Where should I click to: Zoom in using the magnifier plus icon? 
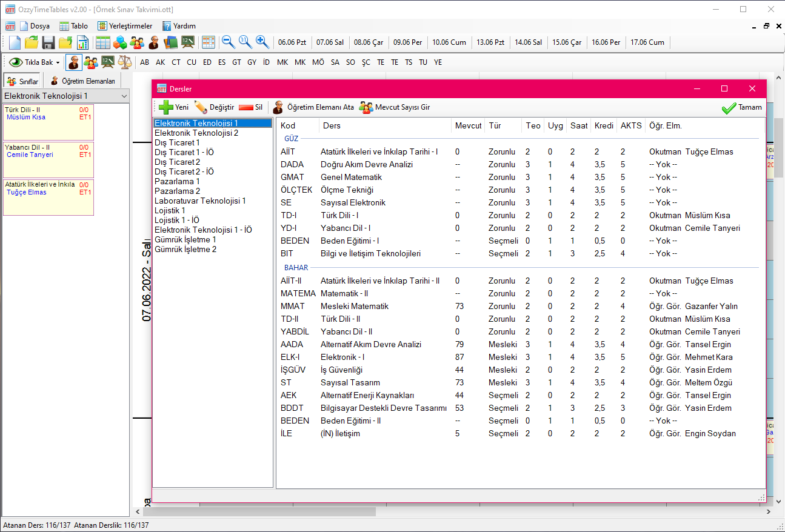(262, 42)
